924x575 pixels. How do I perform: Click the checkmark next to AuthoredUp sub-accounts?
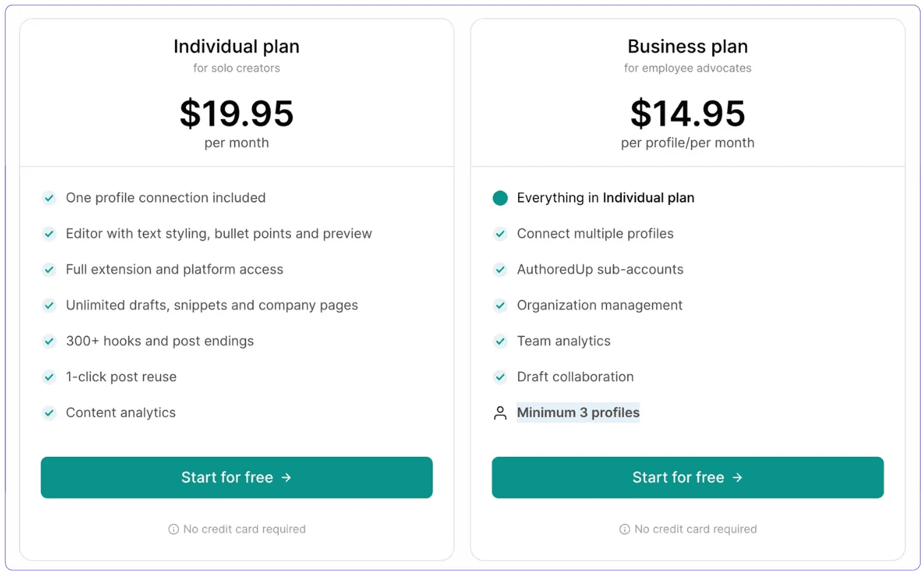[500, 269]
